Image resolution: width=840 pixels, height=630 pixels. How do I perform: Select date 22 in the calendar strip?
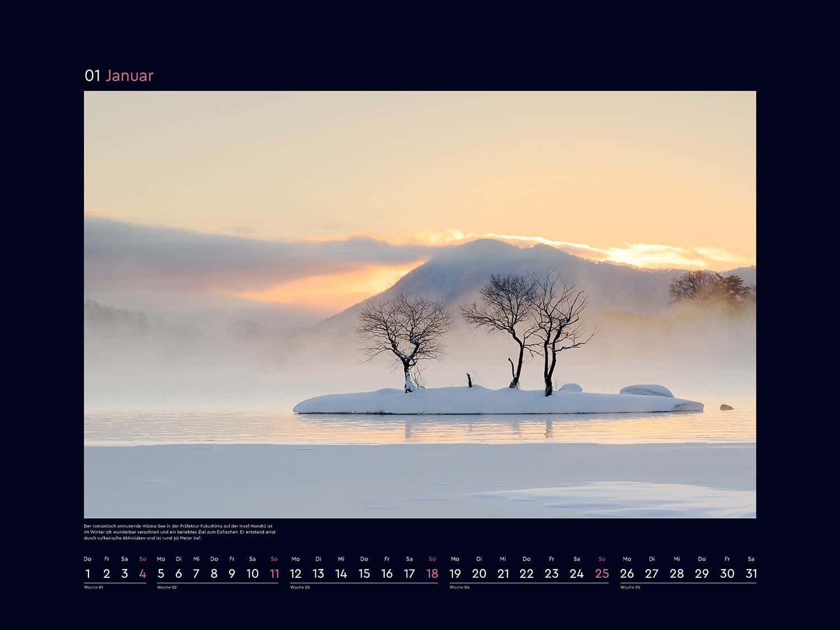[526, 573]
